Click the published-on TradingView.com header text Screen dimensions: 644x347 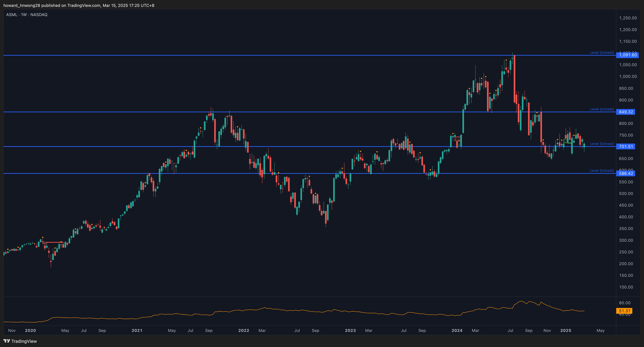click(x=79, y=5)
